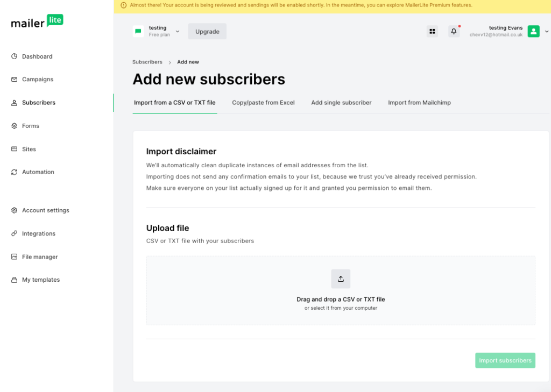The width and height of the screenshot is (551, 392).
Task: Click the Automation refresh arrows icon
Action: (x=15, y=172)
